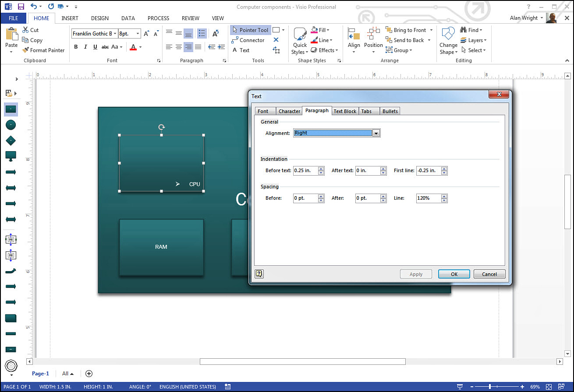
Task: Toggle Underline formatting
Action: pyautogui.click(x=95, y=47)
